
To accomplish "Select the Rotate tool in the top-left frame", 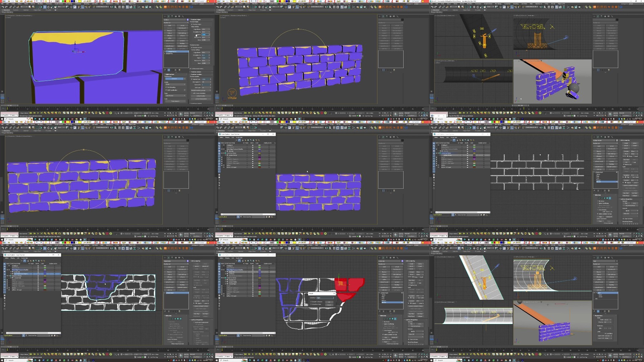I will coord(48,7).
